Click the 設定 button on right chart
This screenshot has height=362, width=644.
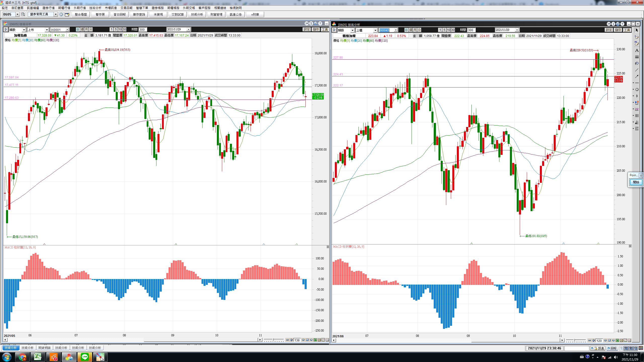click(609, 30)
